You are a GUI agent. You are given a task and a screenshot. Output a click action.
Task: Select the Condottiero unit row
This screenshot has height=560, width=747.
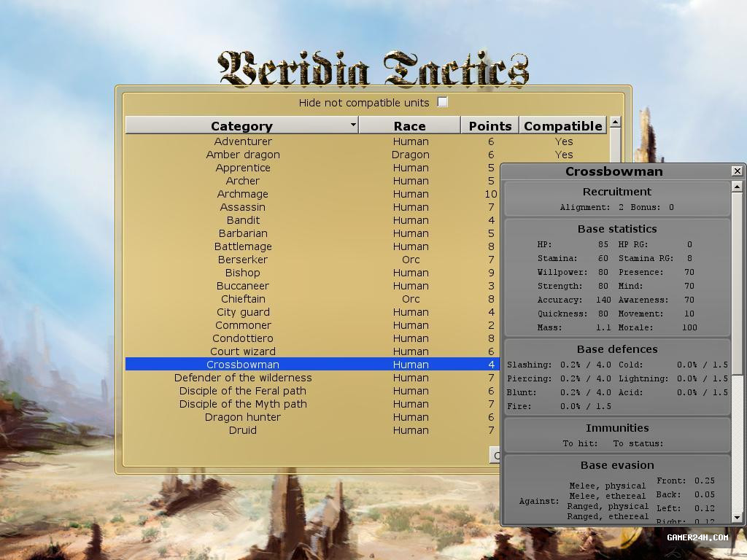312,338
